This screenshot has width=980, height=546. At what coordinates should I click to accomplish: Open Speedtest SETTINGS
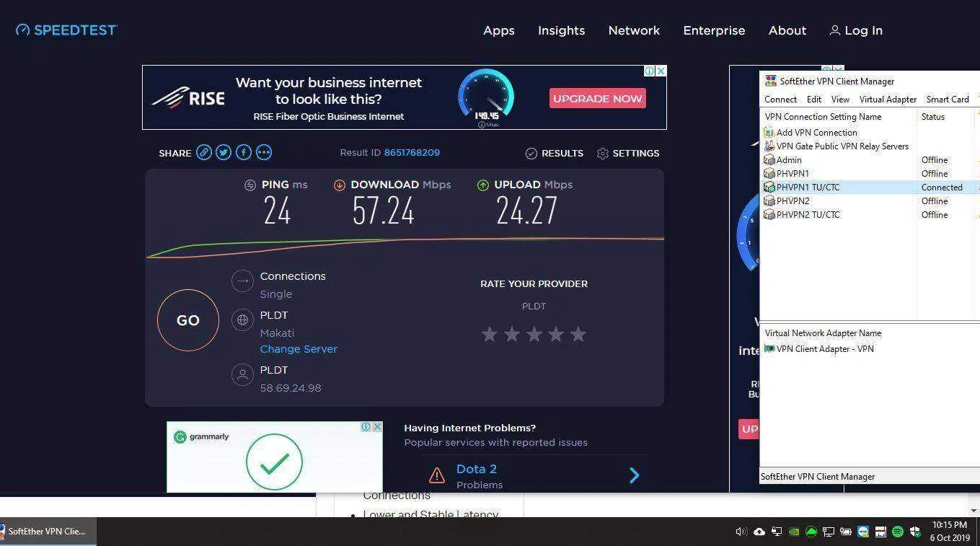point(628,153)
